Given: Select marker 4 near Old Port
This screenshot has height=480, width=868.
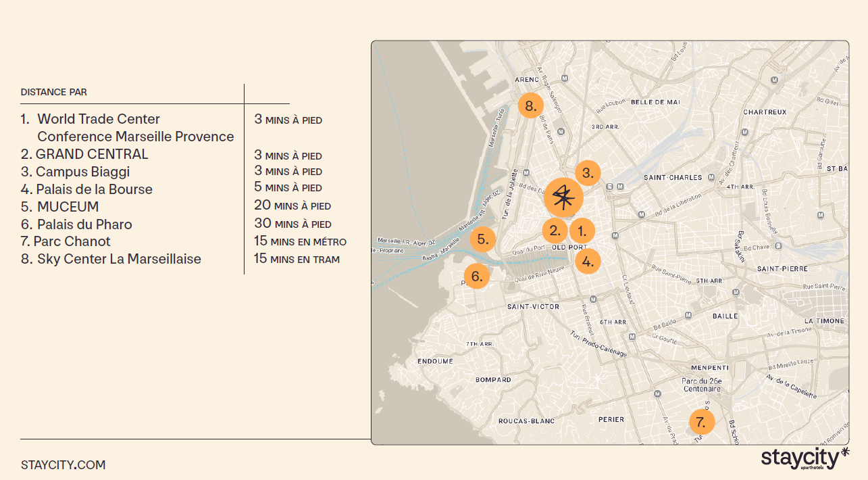Looking at the screenshot, I should pos(588,261).
